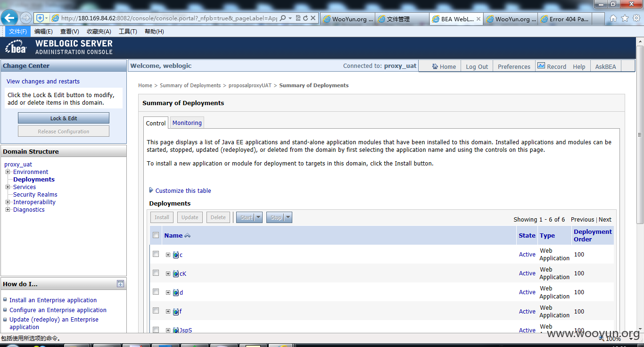Screen dimensions: 644x347
Task: Open the 编辑(E) menu
Action: 43,32
